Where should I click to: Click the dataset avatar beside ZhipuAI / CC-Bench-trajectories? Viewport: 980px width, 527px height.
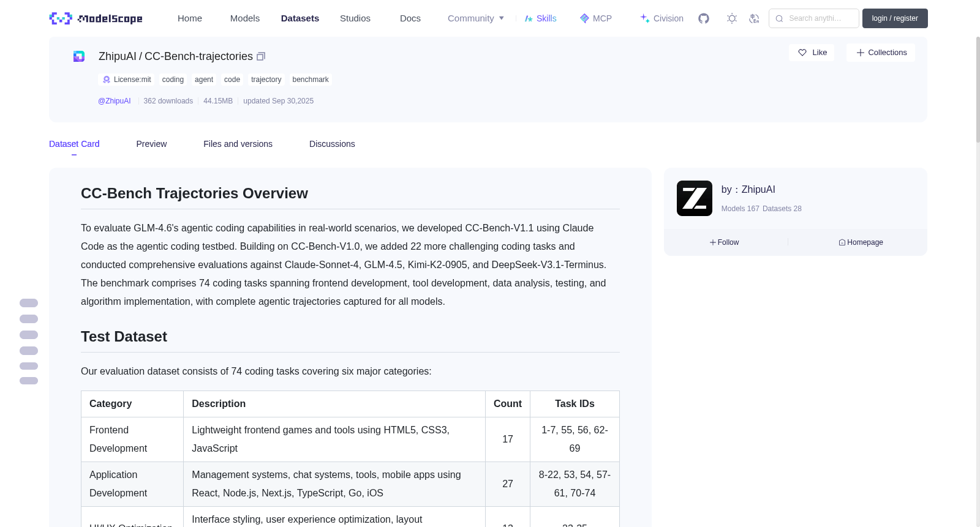click(79, 56)
